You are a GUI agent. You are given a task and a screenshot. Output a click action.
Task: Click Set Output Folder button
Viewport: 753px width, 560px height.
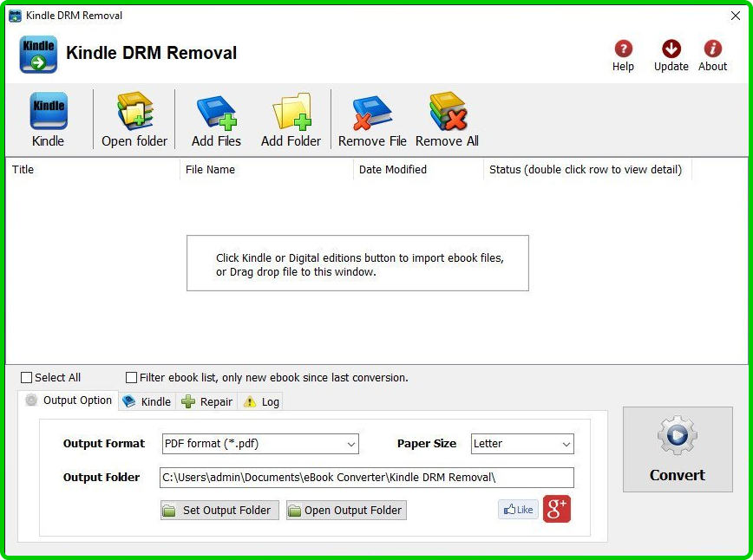pyautogui.click(x=220, y=510)
